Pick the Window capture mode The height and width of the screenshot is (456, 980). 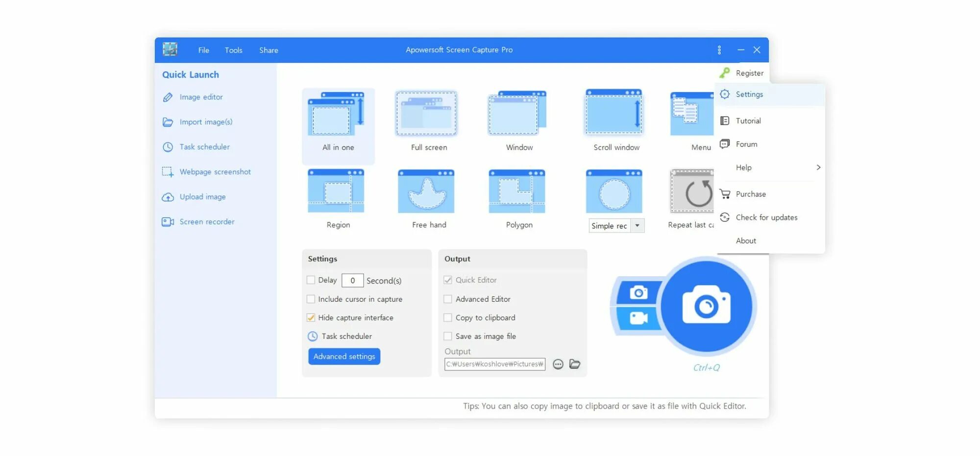click(517, 113)
